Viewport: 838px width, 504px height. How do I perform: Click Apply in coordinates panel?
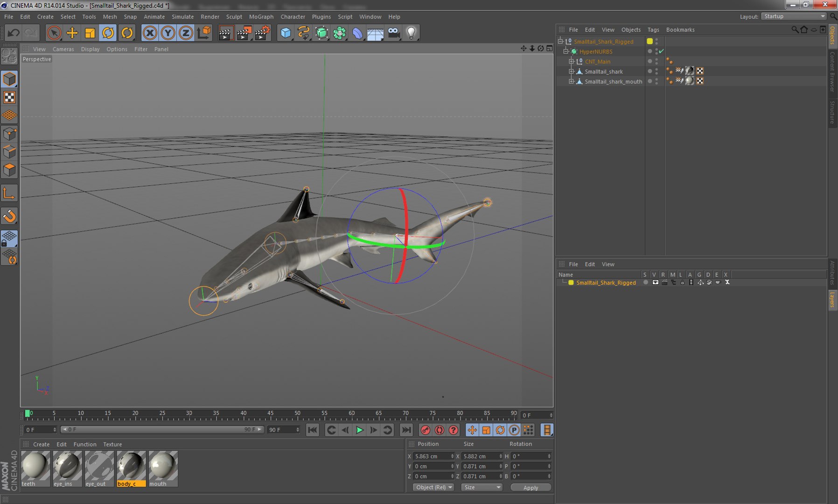click(531, 488)
